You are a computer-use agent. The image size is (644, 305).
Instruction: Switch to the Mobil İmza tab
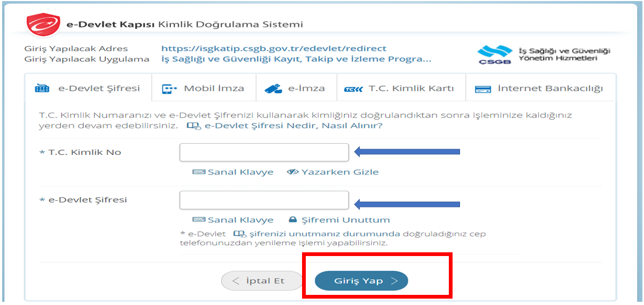(x=204, y=88)
